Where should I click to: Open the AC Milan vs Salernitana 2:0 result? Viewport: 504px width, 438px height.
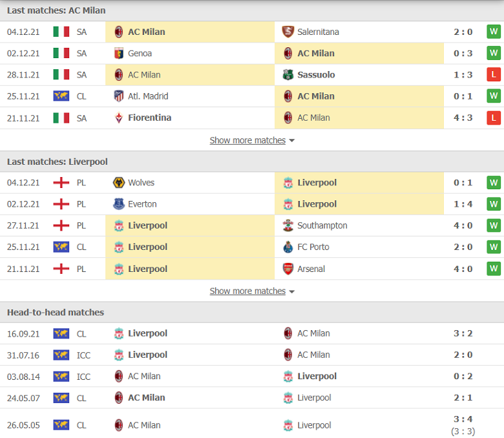click(x=463, y=32)
